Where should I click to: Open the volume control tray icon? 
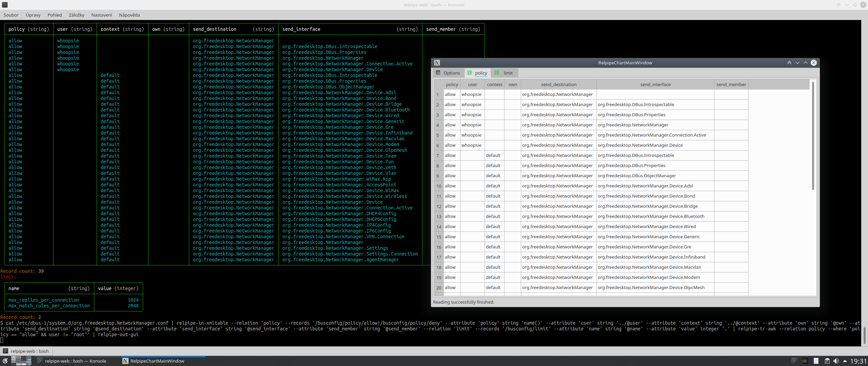[836, 361]
